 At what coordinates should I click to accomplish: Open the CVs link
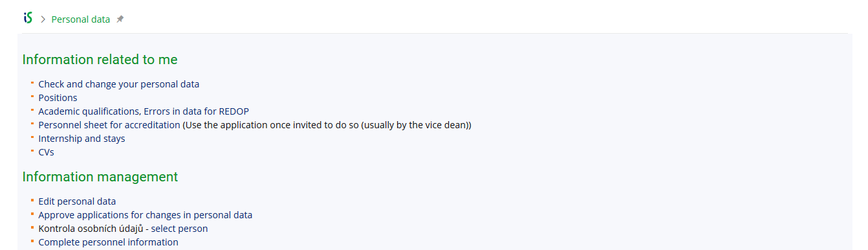pyautogui.click(x=46, y=152)
